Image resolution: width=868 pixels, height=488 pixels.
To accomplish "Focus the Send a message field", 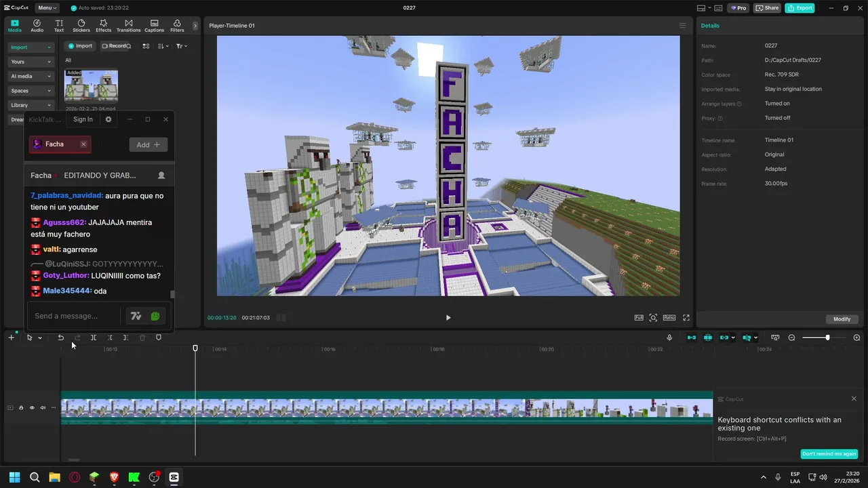I will 75,316.
